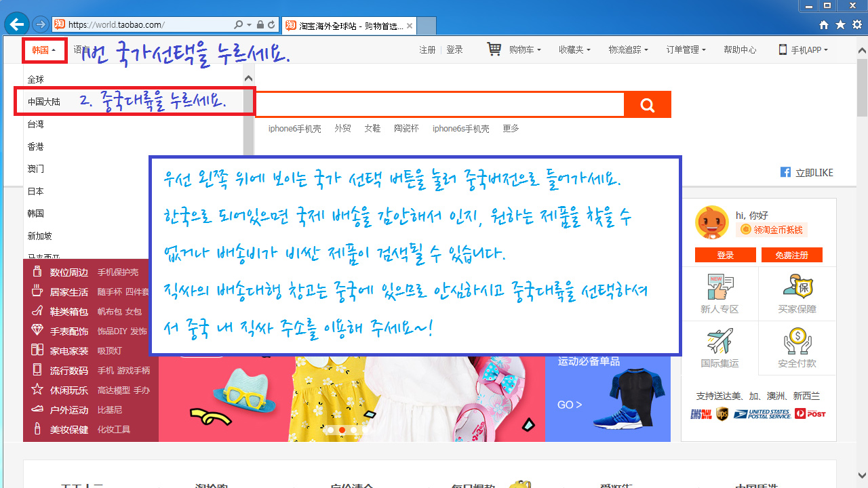
Task: Click the shopping cart icon
Action: (494, 49)
